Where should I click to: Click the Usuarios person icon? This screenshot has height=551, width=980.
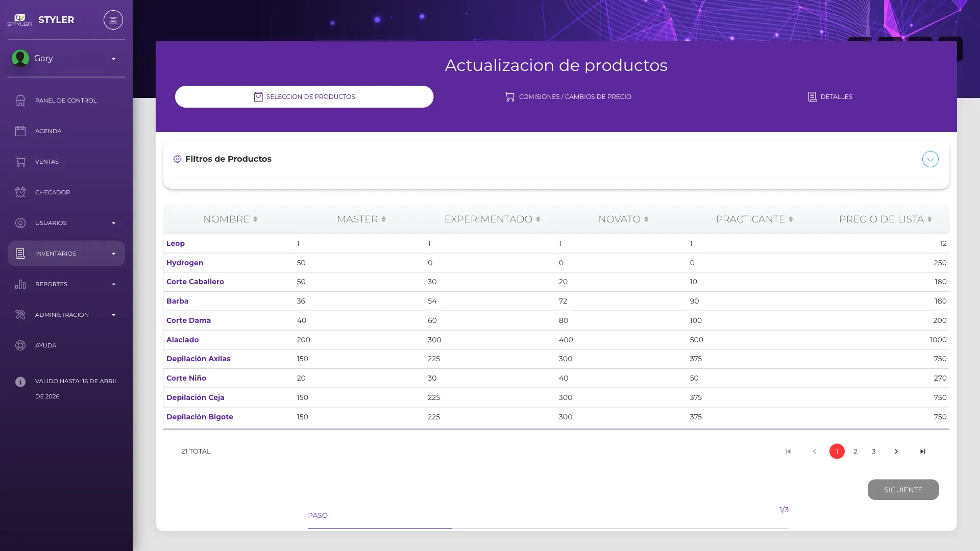(x=20, y=223)
